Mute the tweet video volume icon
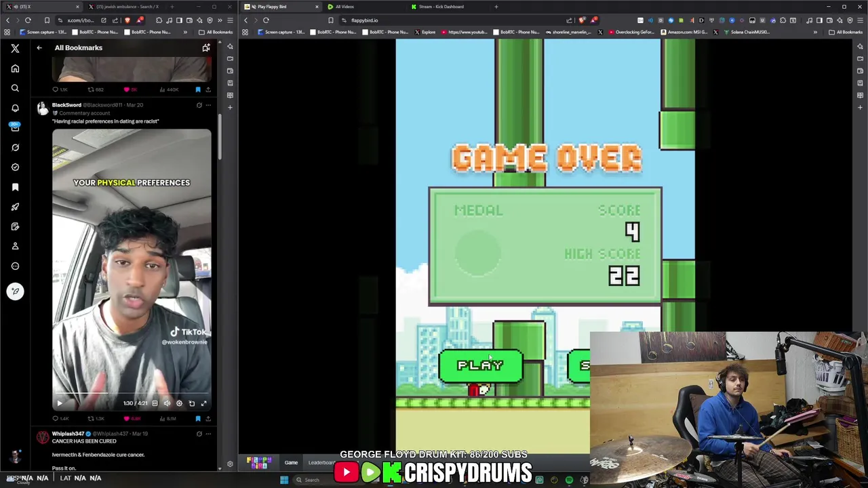This screenshot has height=488, width=868. click(167, 403)
